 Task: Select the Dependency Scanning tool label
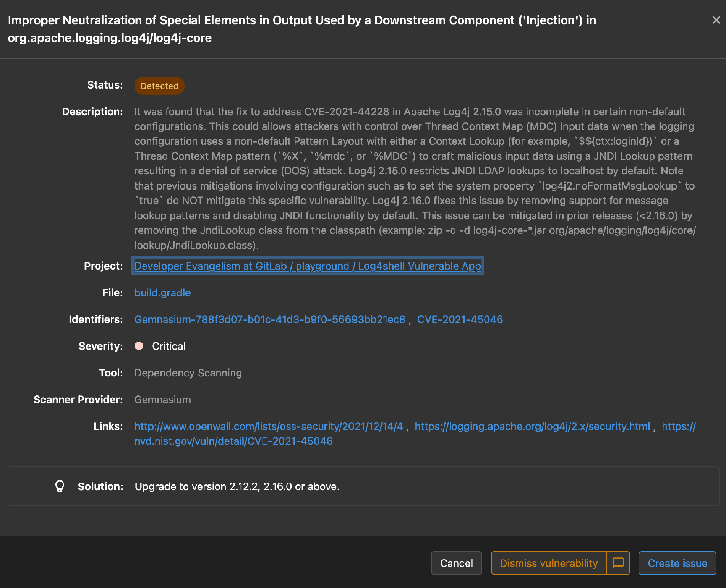(188, 373)
